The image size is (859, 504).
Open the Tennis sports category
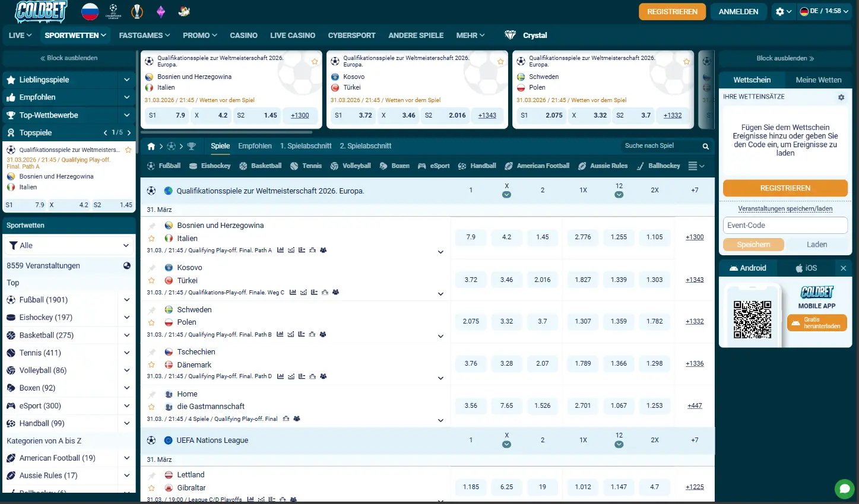[x=310, y=166]
